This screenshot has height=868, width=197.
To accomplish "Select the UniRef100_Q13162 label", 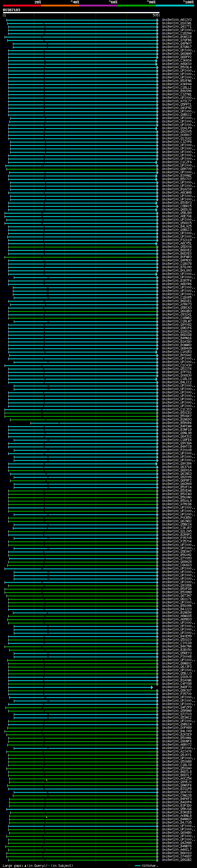I will coord(177,139).
